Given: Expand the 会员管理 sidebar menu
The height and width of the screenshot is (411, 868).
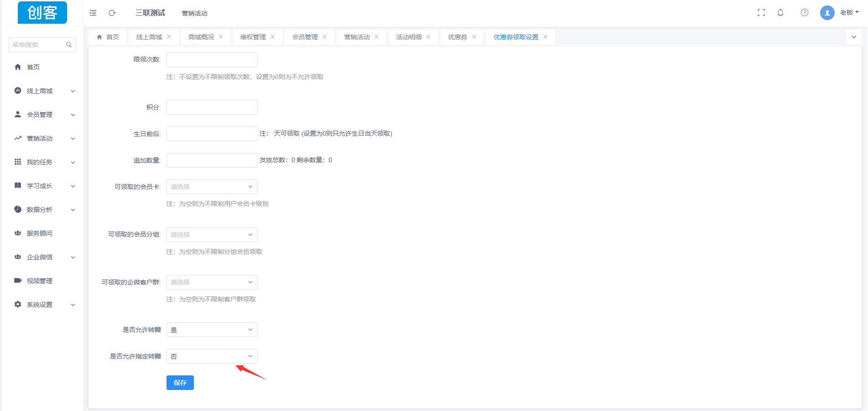Looking at the screenshot, I should pos(73,115).
